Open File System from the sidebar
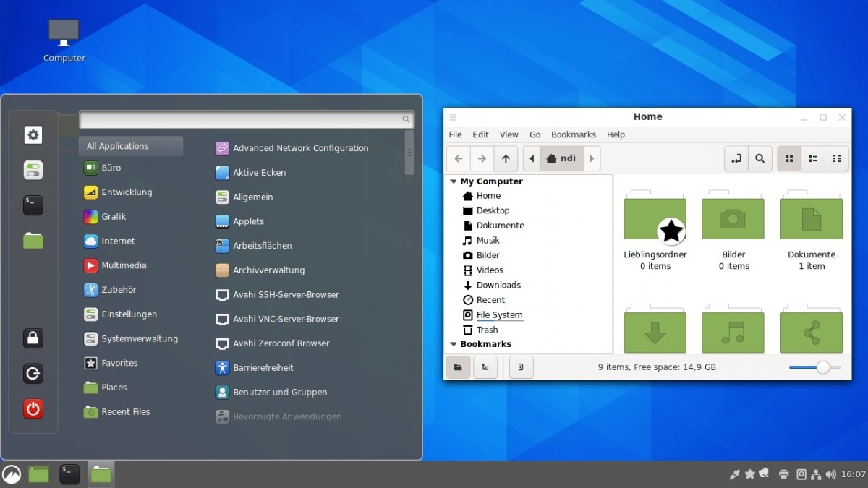The image size is (868, 488). 498,314
